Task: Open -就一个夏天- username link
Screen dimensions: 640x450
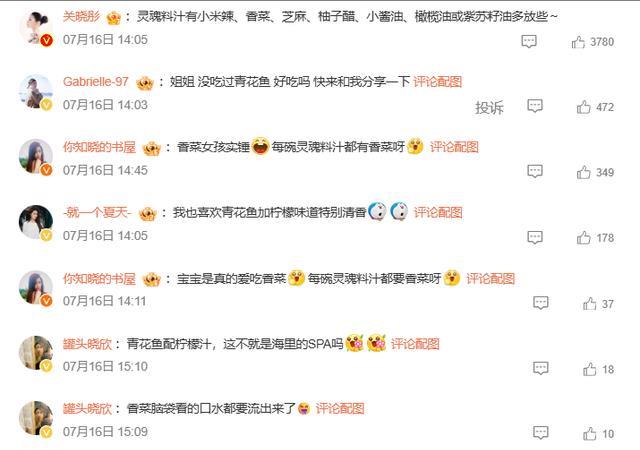Action: click(x=97, y=212)
